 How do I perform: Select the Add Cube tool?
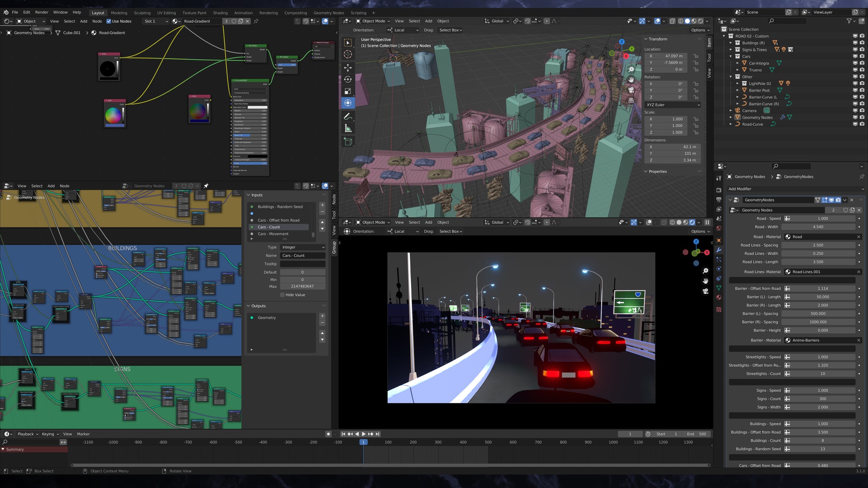click(348, 141)
